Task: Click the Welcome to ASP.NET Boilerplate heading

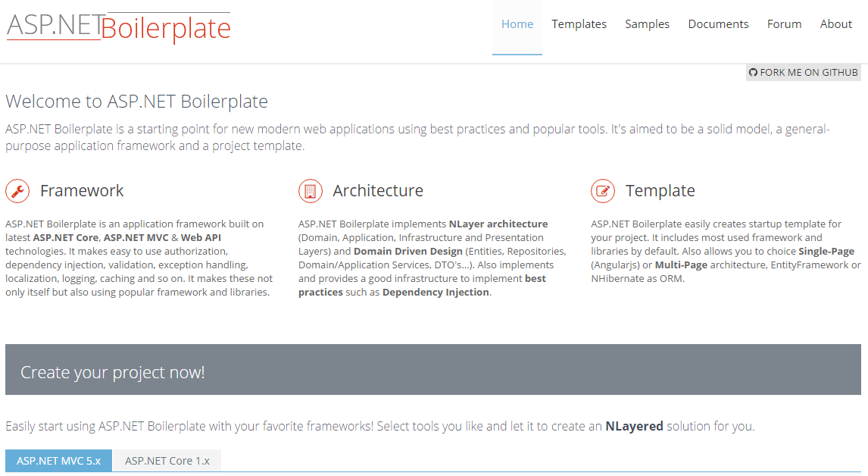Action: point(136,101)
